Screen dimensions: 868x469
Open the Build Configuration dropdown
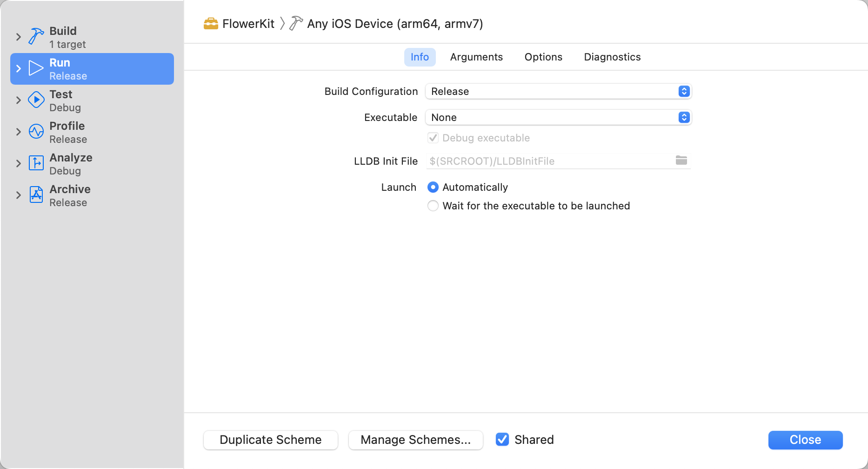click(x=558, y=91)
